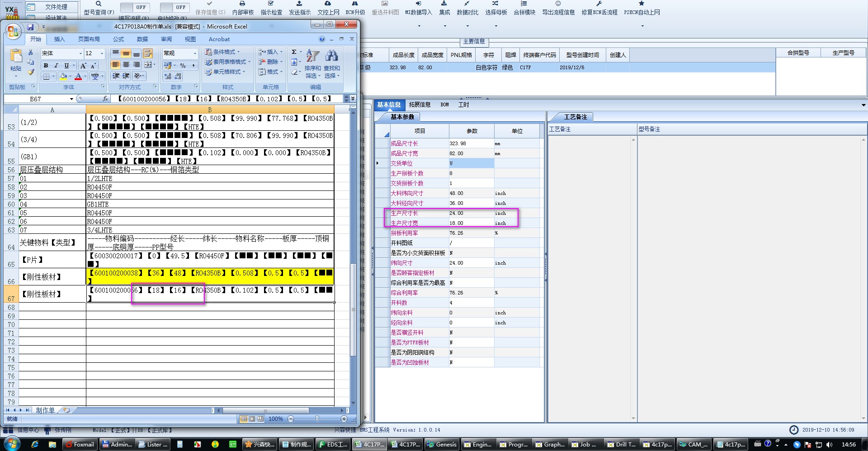Open the 条件格式 dropdown
This screenshot has width=868, height=451.
222,52
